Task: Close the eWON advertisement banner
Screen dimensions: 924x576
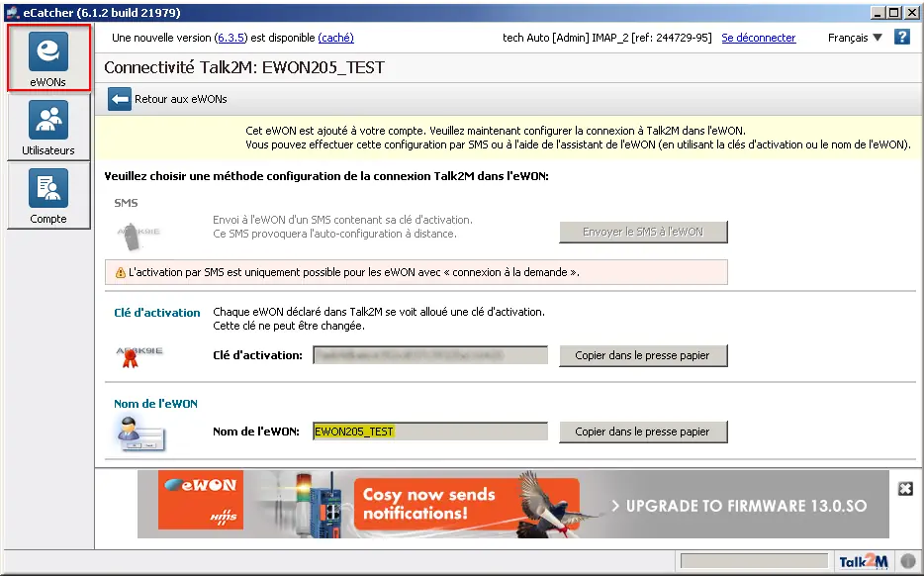Action: (x=905, y=489)
